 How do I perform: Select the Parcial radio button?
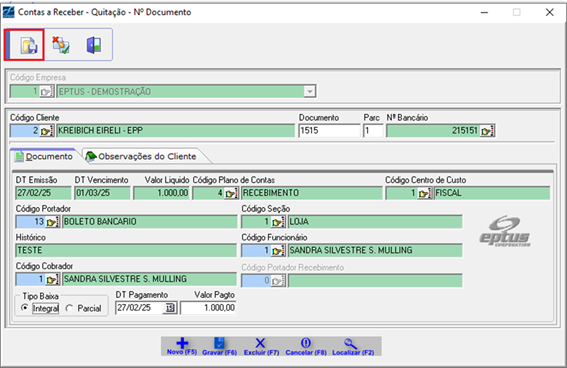tap(69, 308)
